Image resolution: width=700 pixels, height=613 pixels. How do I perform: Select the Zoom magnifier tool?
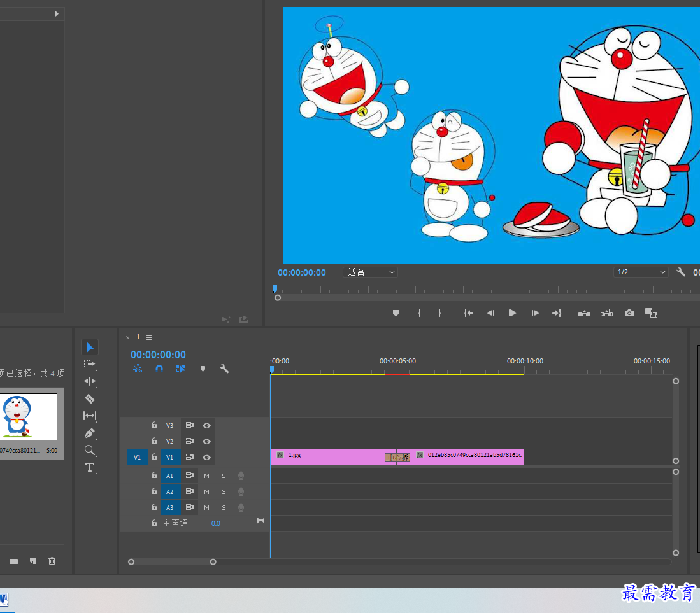90,450
